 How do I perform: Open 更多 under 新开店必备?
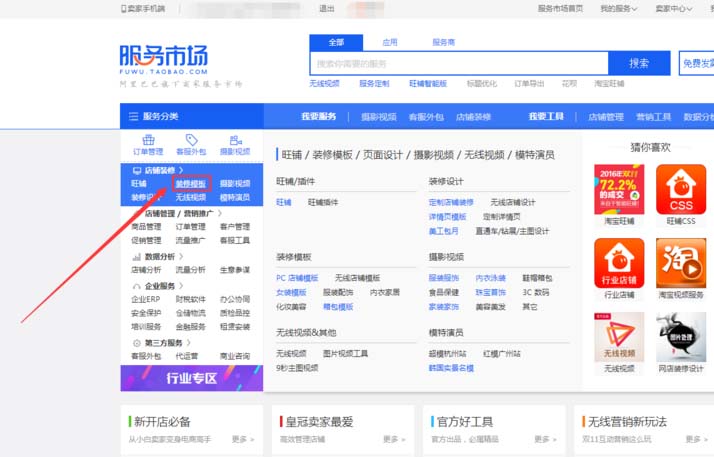point(243,439)
